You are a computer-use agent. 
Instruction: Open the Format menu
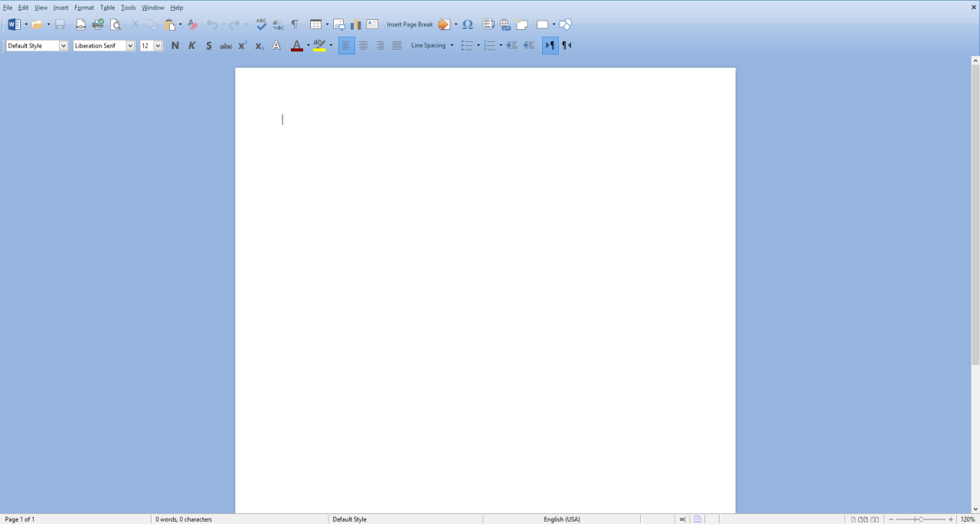point(84,8)
